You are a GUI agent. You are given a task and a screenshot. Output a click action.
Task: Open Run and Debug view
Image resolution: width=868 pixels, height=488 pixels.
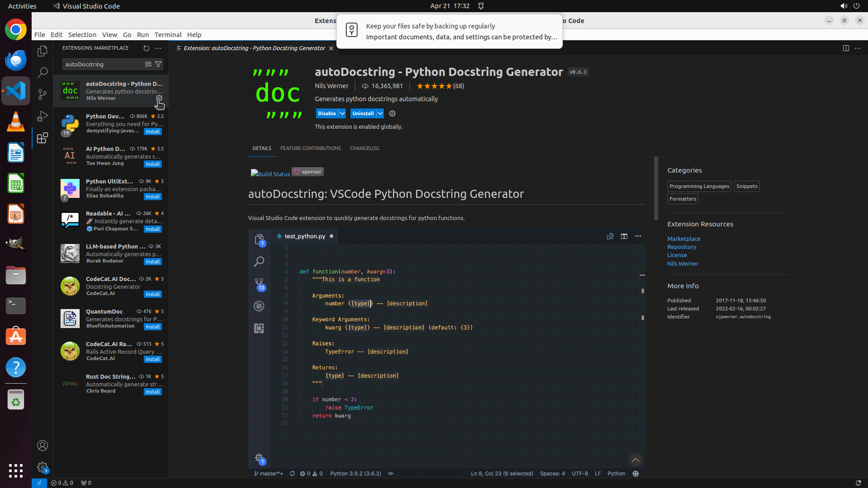(42, 116)
